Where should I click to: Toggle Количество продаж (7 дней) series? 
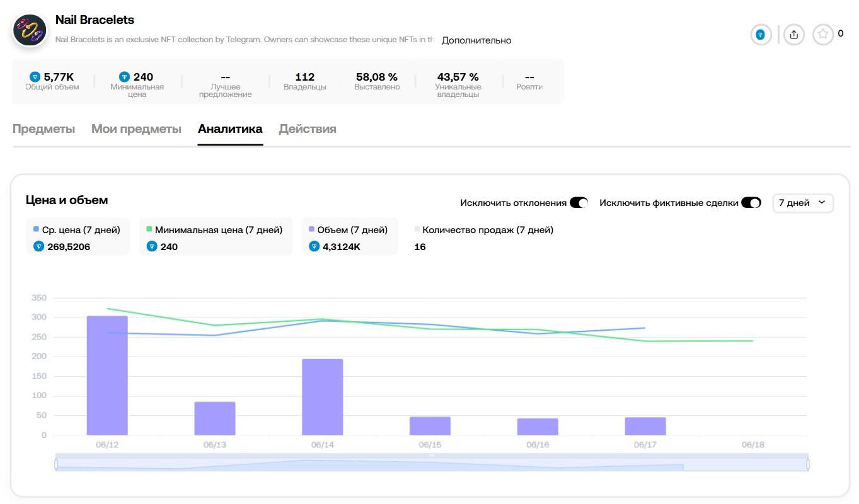(x=483, y=230)
